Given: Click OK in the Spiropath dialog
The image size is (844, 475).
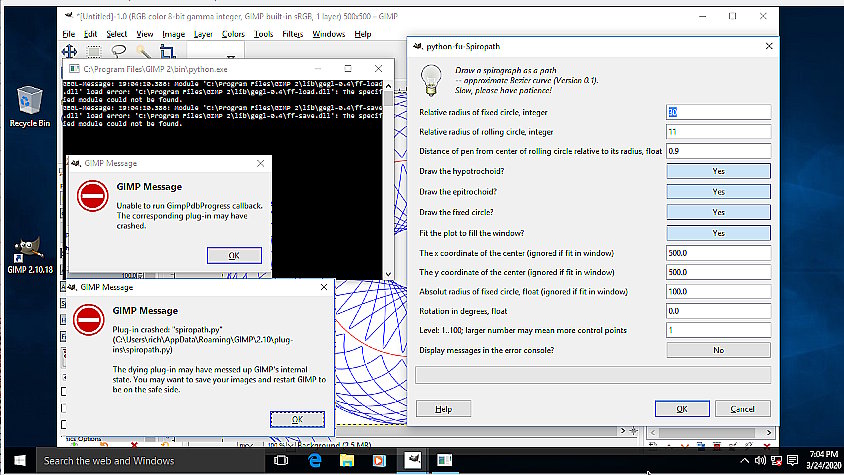Looking at the screenshot, I should [682, 409].
